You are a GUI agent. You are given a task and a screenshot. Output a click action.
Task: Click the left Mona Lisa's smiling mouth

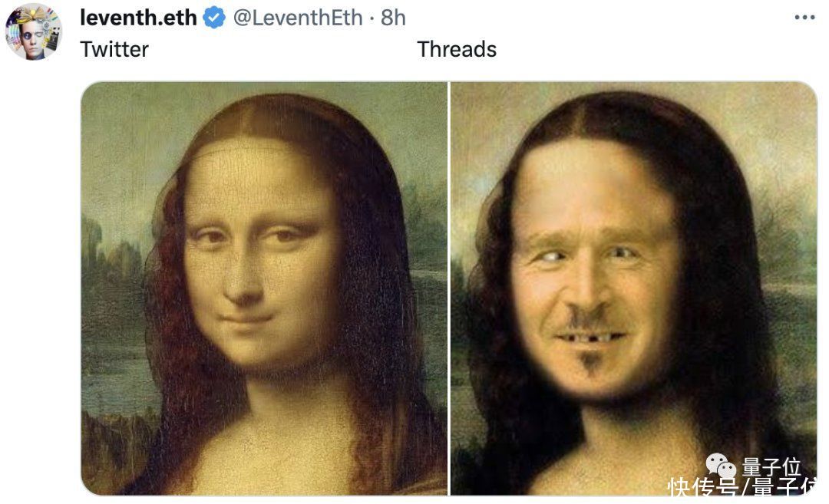pyautogui.click(x=246, y=318)
